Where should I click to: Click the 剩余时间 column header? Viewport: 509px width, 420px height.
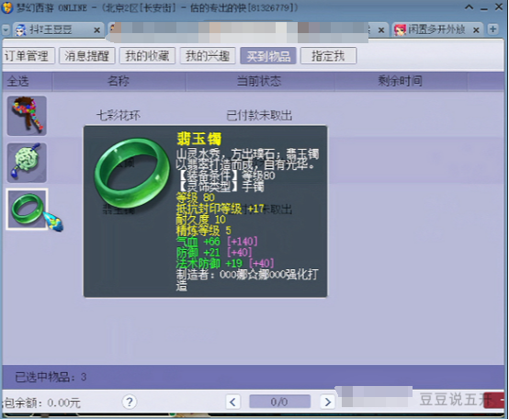[401, 81]
